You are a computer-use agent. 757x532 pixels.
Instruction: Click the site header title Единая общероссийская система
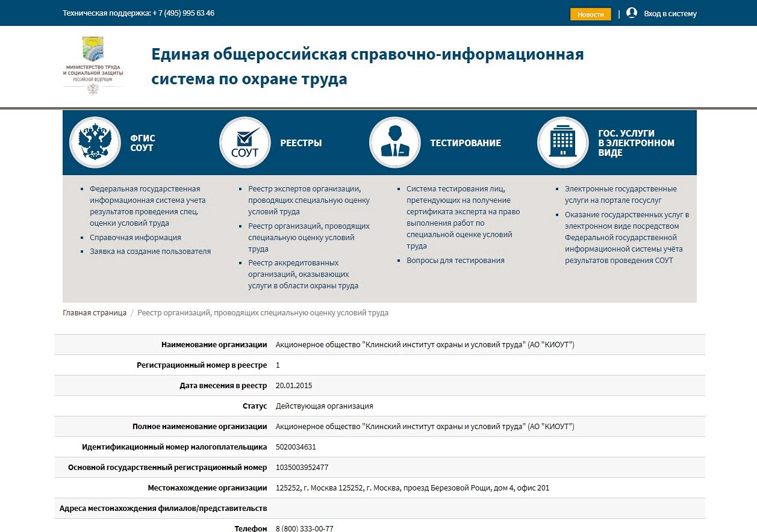(367, 66)
